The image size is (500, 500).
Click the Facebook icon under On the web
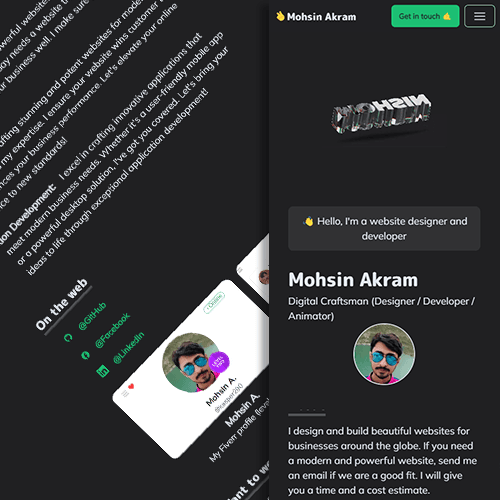[86, 355]
